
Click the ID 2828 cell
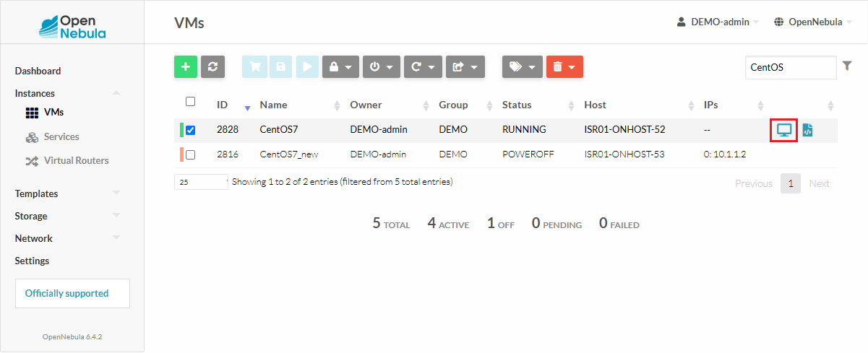pos(228,130)
